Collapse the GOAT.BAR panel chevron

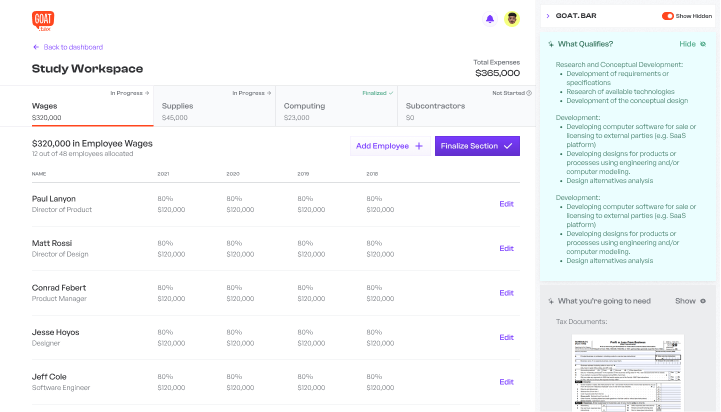click(x=548, y=16)
